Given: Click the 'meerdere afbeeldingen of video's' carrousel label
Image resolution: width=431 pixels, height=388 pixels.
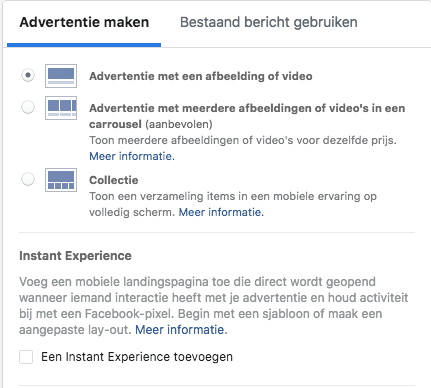Looking at the screenshot, I should 247,116.
